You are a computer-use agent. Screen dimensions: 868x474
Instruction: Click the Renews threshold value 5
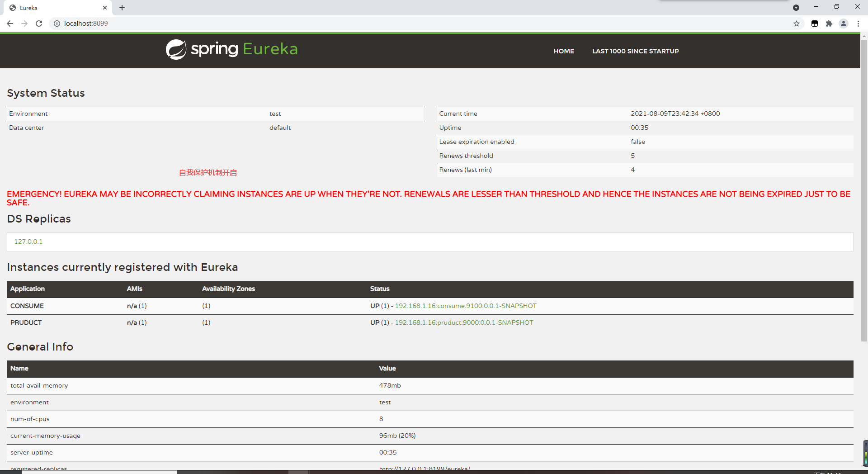point(633,156)
